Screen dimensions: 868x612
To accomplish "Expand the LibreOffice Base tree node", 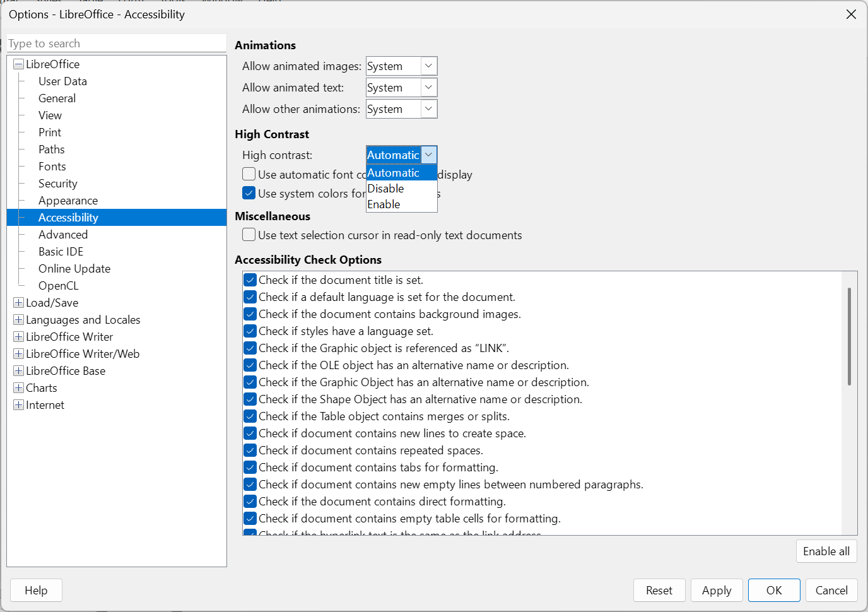I will (x=18, y=371).
